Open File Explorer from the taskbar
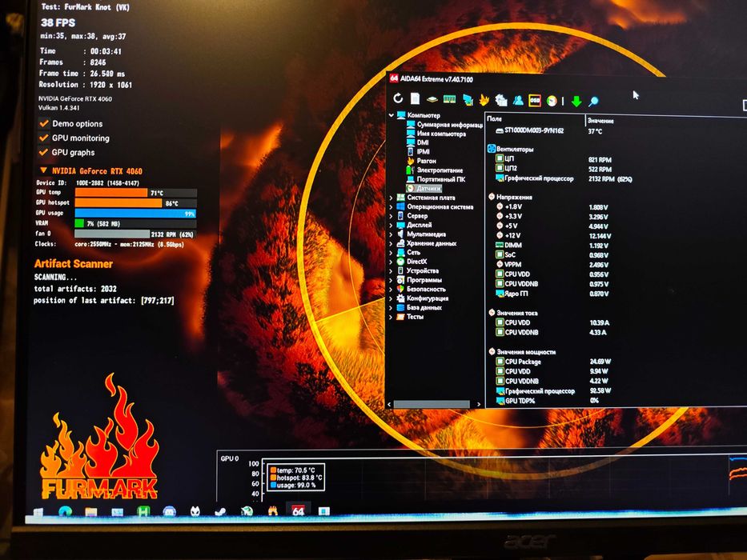This screenshot has height=560, width=747. pos(91,512)
